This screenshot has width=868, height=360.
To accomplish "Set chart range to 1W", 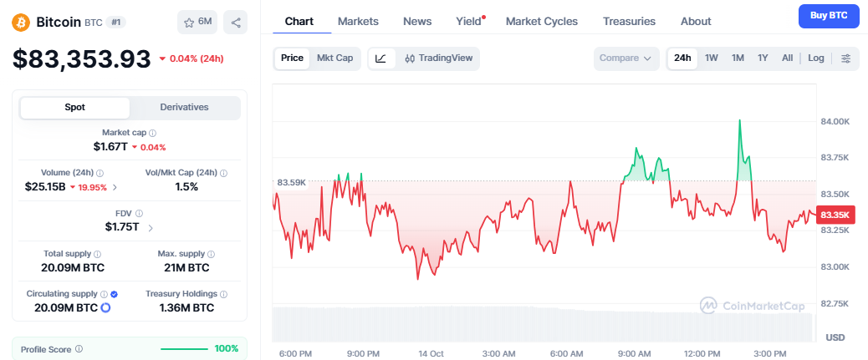I will pos(712,58).
